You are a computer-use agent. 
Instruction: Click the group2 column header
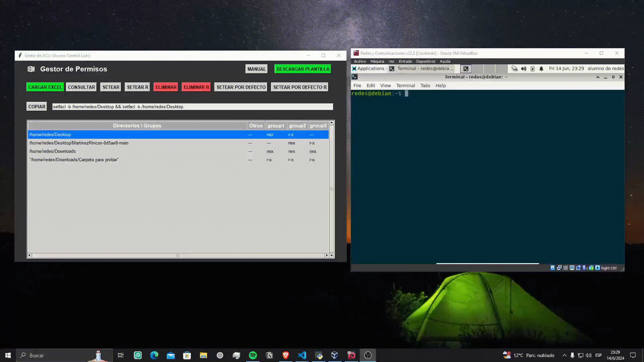pyautogui.click(x=297, y=126)
